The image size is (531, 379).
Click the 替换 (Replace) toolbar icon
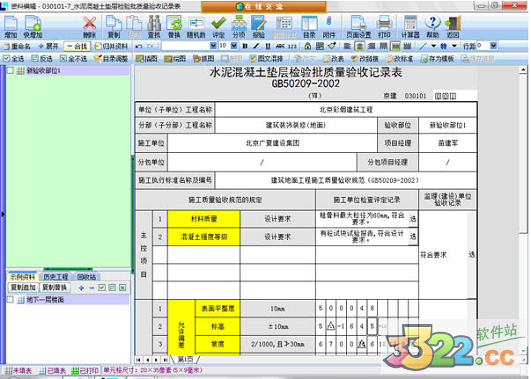(x=174, y=27)
